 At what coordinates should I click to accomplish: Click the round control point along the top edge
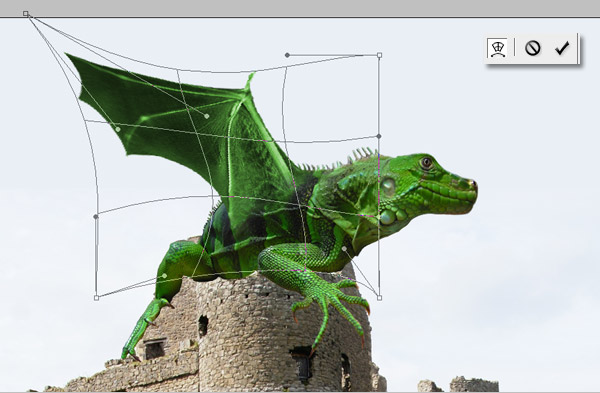[287, 55]
